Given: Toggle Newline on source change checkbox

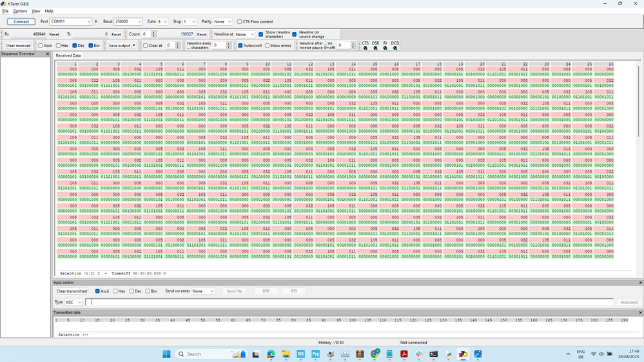Looking at the screenshot, I should point(295,35).
